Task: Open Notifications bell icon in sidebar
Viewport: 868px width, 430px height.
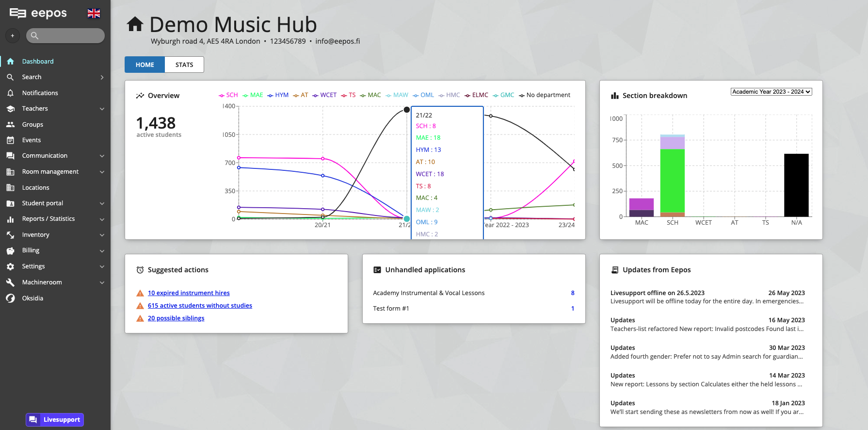Action: pos(10,93)
